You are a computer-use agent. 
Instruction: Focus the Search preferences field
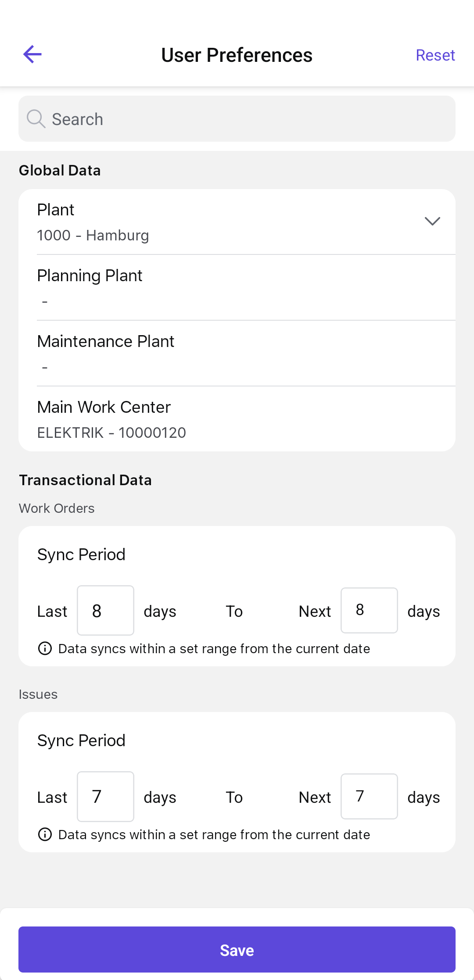(246, 119)
